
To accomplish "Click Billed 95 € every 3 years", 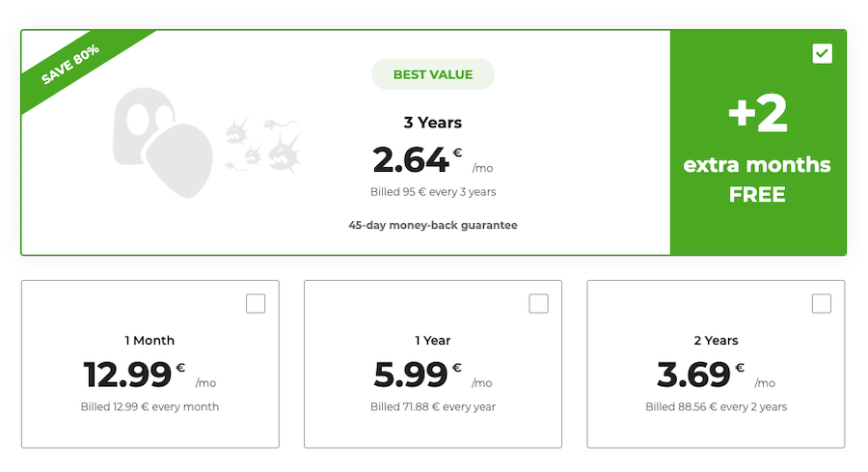I will click(x=433, y=192).
